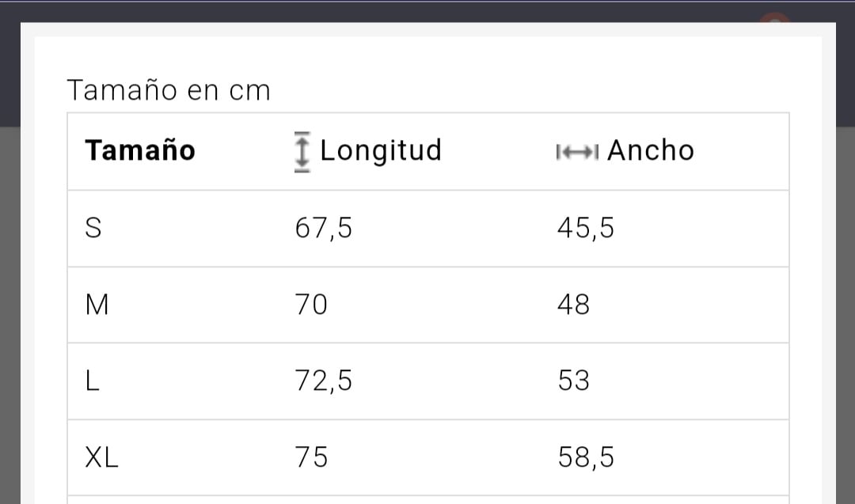Screen dimensions: 855x504
Task: Select the Ancho column header
Action: point(651,150)
